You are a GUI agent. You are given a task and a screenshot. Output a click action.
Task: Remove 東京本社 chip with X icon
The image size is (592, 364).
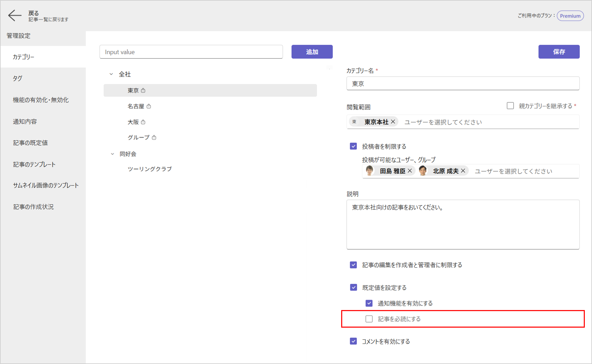pyautogui.click(x=393, y=122)
